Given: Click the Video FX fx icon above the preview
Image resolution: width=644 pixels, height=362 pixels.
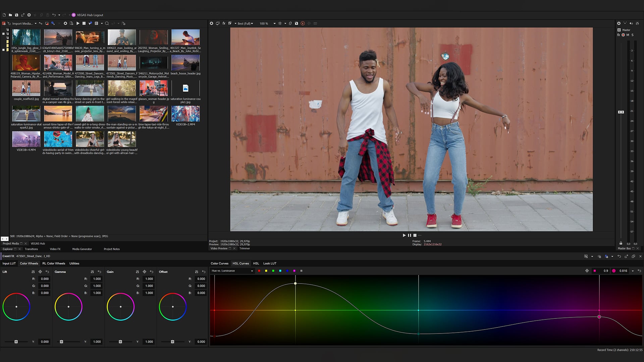Looking at the screenshot, I should point(223,23).
